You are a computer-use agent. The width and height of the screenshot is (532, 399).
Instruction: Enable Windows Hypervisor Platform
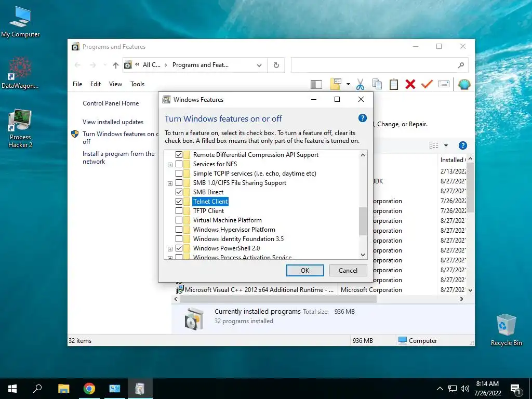pos(179,230)
